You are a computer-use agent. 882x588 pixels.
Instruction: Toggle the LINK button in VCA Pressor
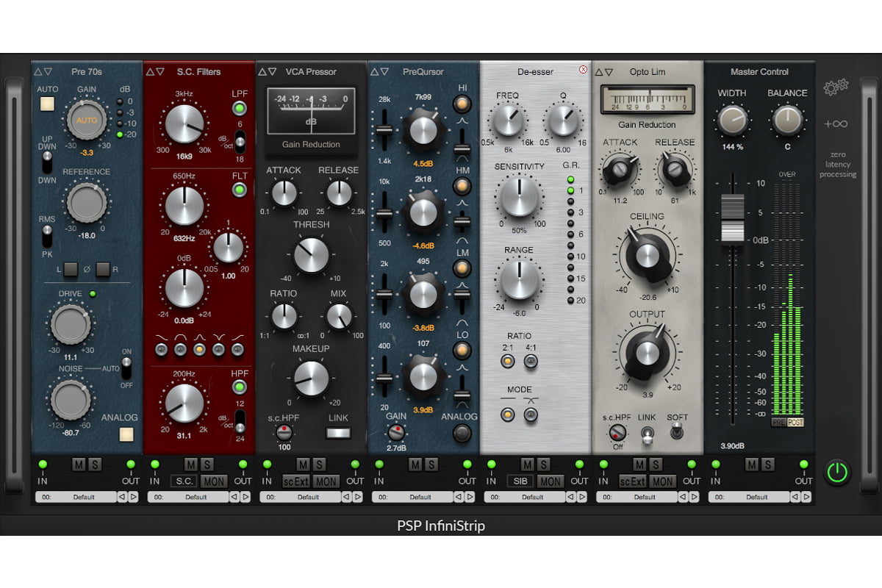339,433
